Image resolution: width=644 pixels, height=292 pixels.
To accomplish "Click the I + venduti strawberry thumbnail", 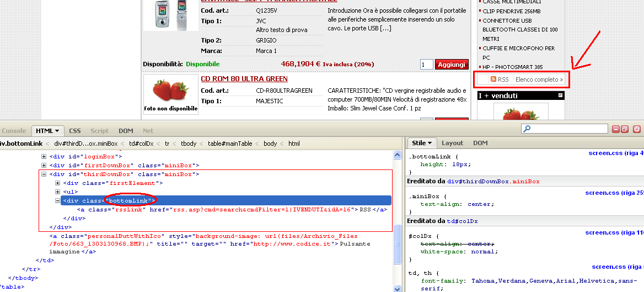I will [521, 112].
